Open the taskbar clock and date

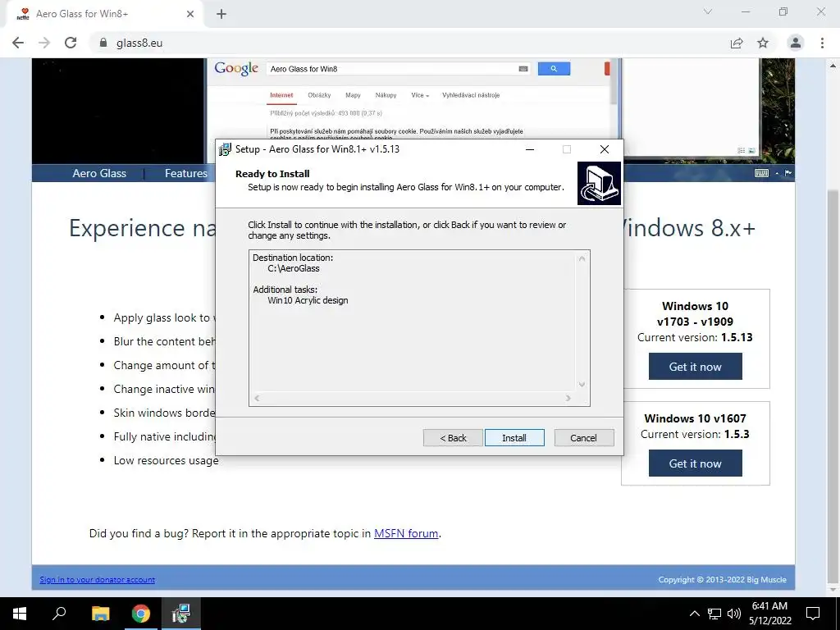(769, 614)
